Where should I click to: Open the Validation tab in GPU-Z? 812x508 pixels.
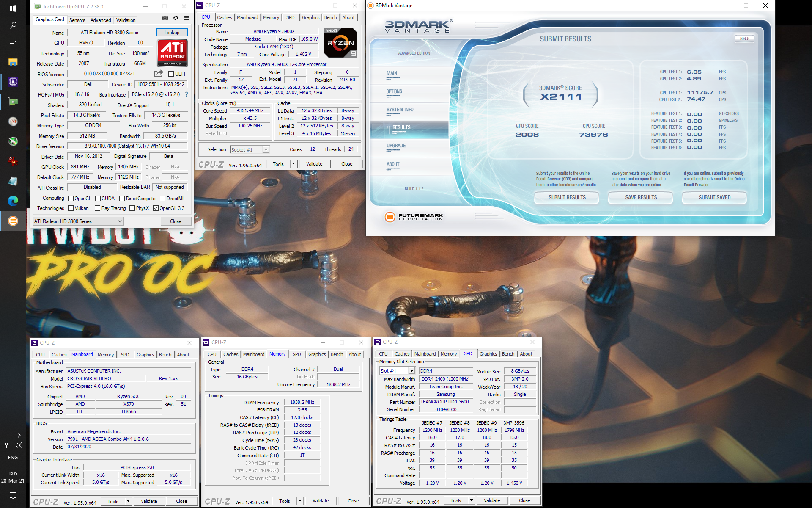tap(126, 20)
